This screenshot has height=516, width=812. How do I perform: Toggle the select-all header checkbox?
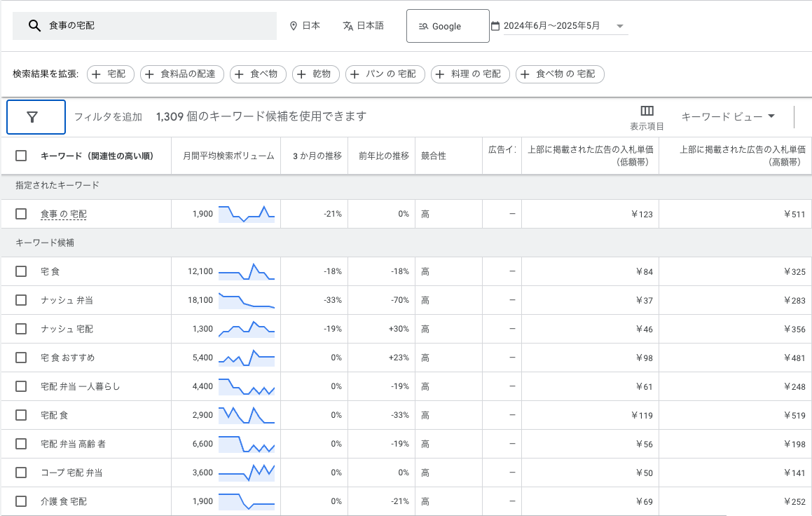click(x=21, y=156)
